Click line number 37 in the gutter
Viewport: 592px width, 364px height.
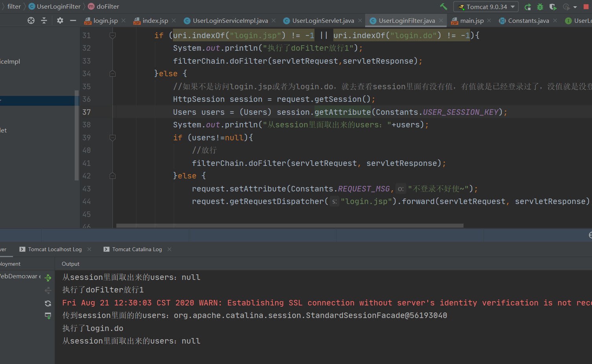(x=86, y=112)
